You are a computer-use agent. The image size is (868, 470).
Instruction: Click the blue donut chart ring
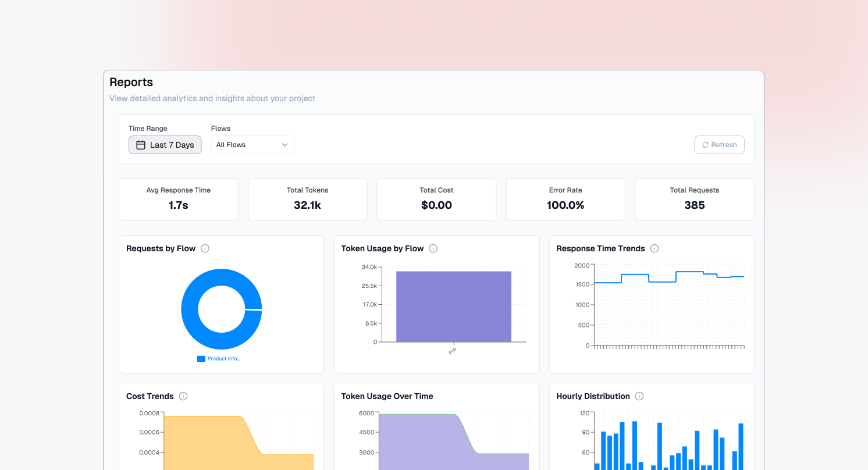[x=190, y=309]
